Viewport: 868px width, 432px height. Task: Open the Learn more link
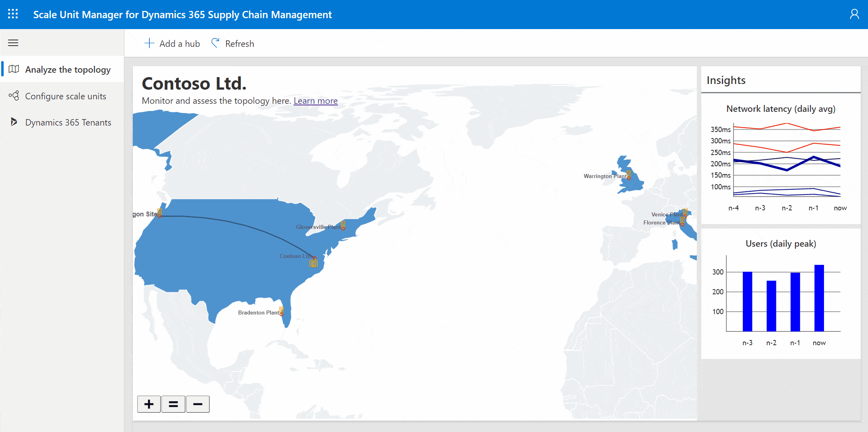click(316, 101)
